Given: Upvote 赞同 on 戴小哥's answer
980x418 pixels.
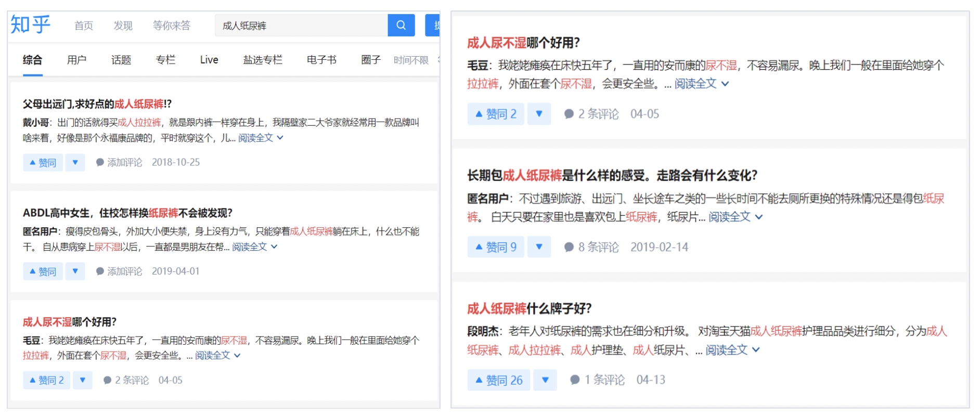Looking at the screenshot, I should tap(43, 163).
